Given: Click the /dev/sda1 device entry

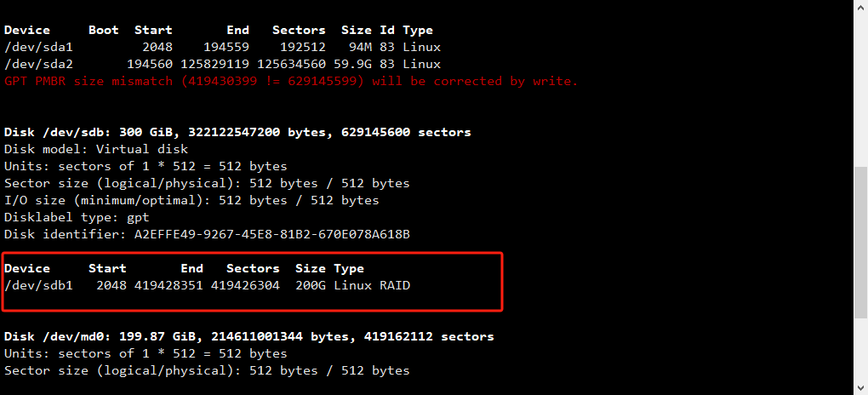Looking at the screenshot, I should [x=38, y=47].
